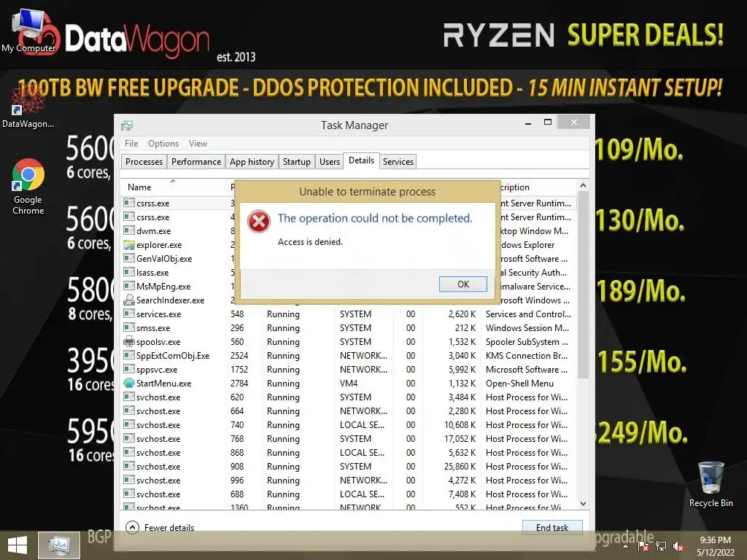Click the VM4 user name cell
This screenshot has height=560, width=747.
click(349, 384)
